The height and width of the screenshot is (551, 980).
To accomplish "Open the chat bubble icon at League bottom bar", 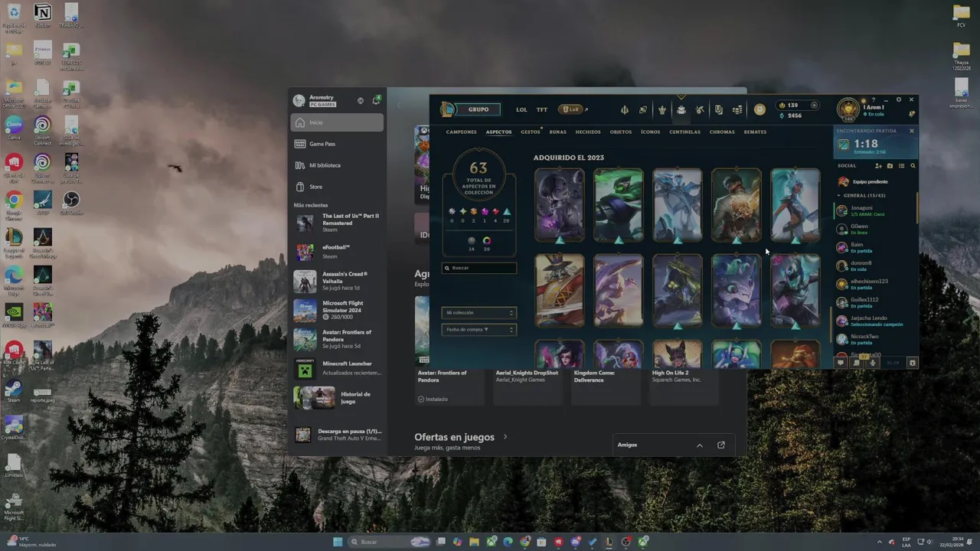I will pos(840,363).
